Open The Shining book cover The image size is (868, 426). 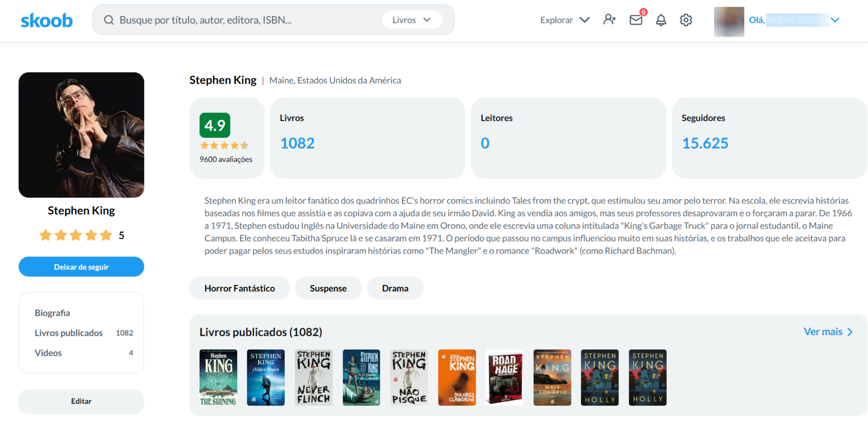(x=218, y=377)
